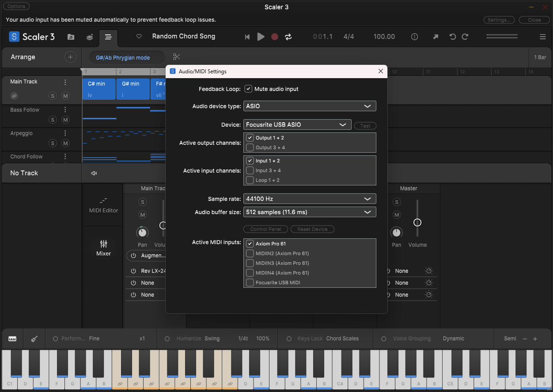
Task: Toggle the loop playback icon
Action: (288, 37)
